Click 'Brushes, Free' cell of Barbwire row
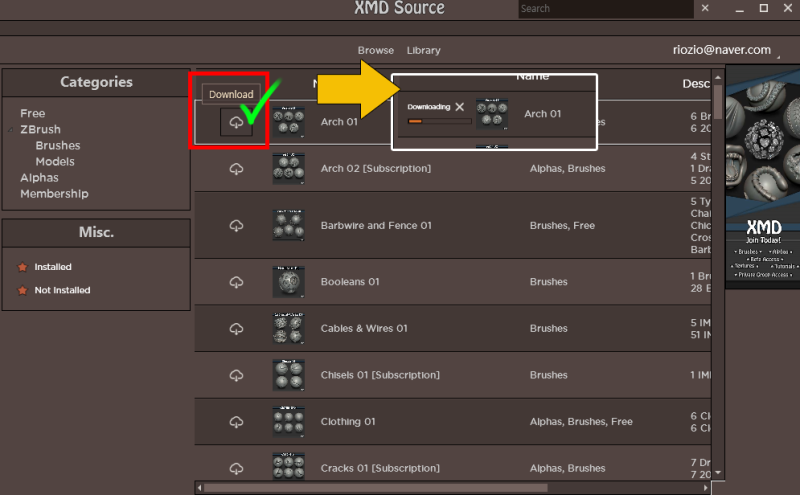The width and height of the screenshot is (800, 495). click(x=562, y=225)
